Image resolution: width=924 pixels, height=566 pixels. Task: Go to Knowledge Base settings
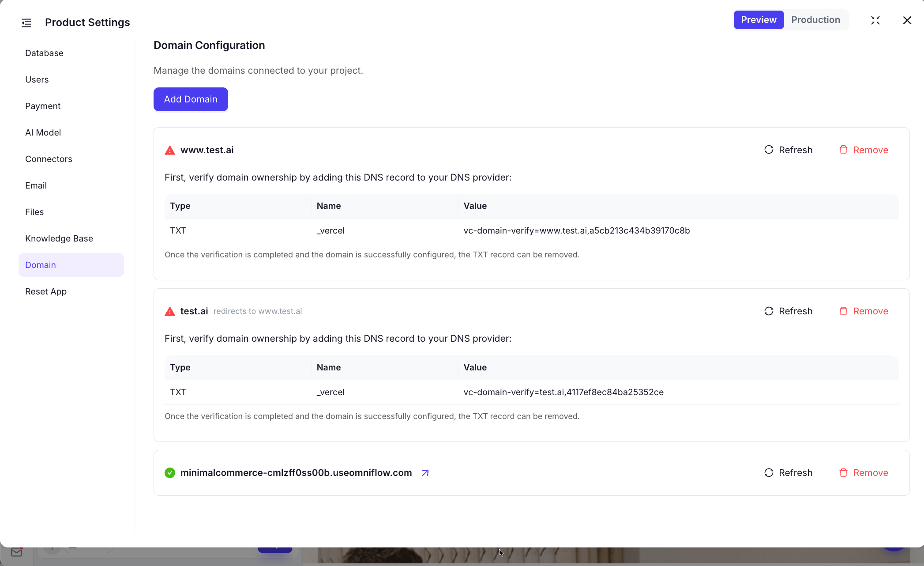(x=59, y=238)
